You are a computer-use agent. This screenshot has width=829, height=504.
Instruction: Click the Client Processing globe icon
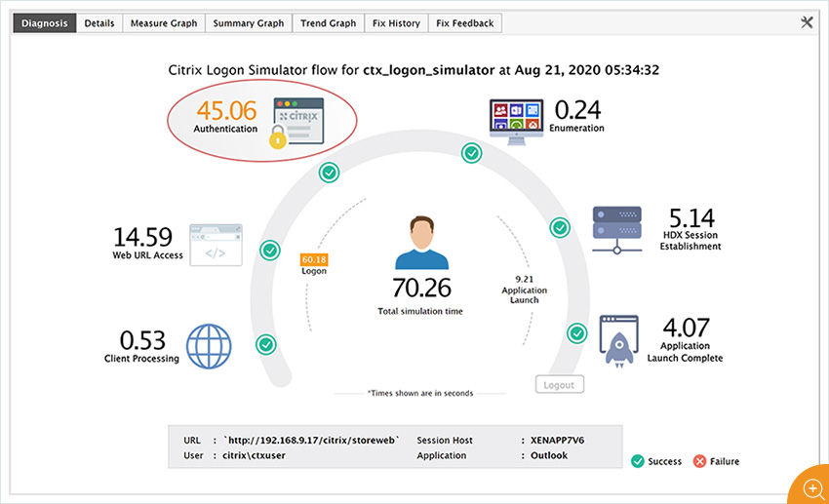(209, 346)
